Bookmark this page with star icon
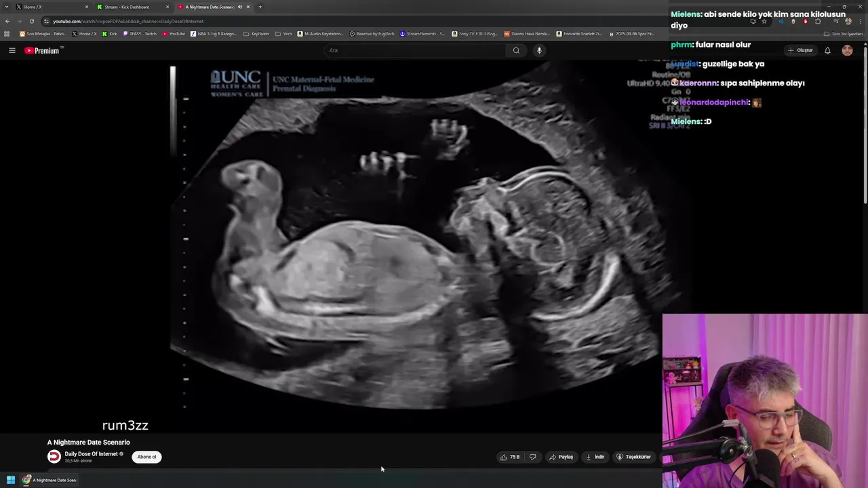The image size is (868, 488). coord(764,21)
